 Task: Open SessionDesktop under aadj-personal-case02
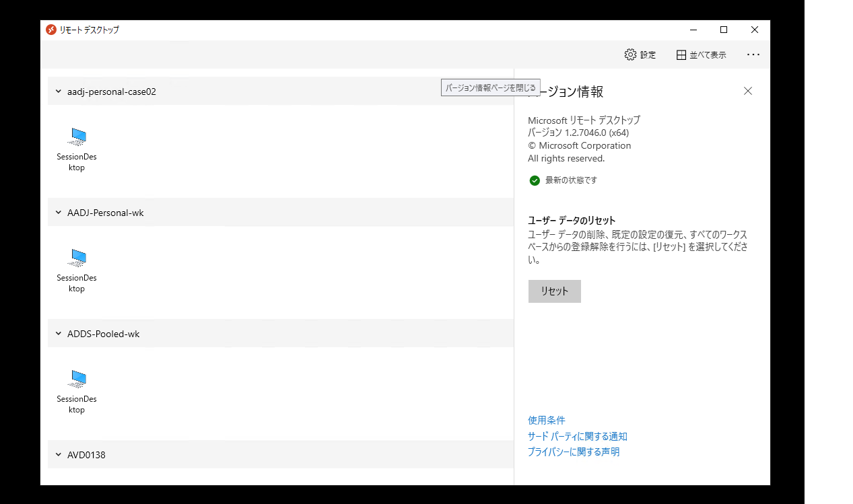(77, 149)
